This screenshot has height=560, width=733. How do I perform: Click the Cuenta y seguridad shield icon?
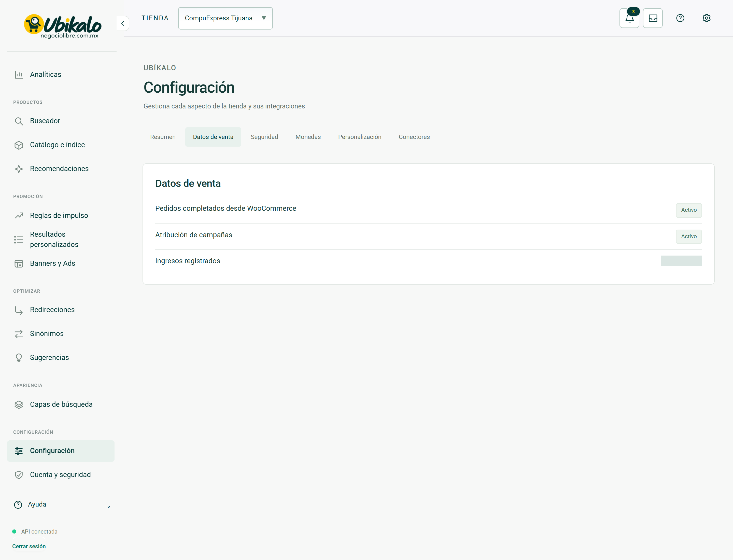pyautogui.click(x=19, y=475)
